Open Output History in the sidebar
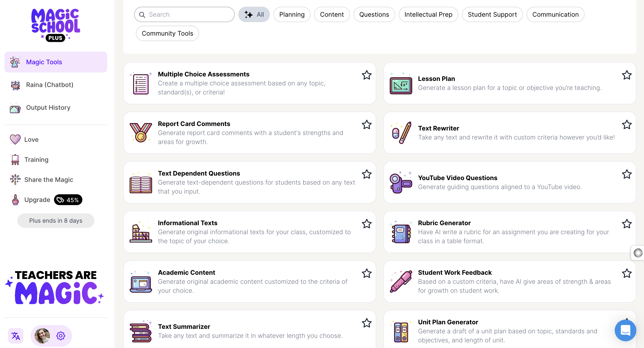 [x=48, y=108]
